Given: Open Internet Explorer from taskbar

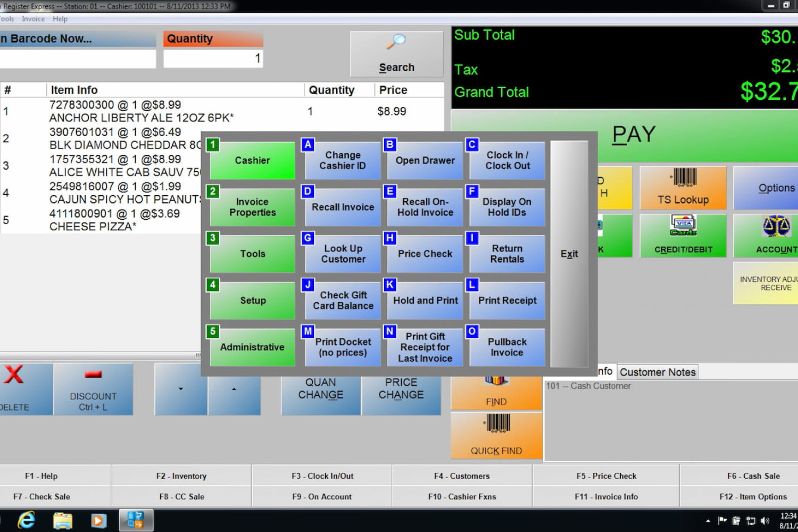Looking at the screenshot, I should (x=27, y=520).
